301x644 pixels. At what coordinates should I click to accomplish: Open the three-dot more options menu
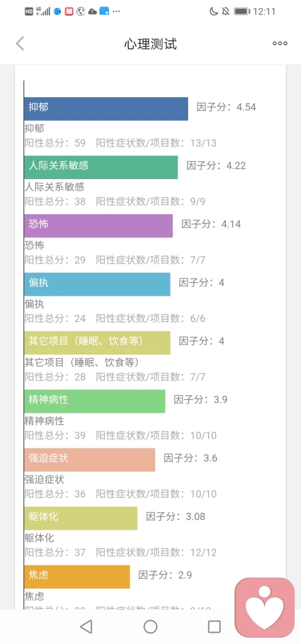pos(280,43)
